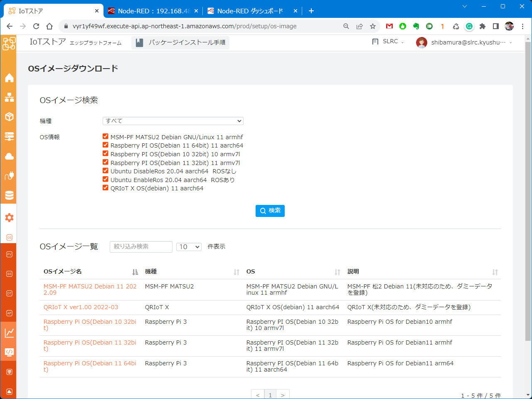
Task: Open Chrome tab search chevron
Action: (x=465, y=6)
